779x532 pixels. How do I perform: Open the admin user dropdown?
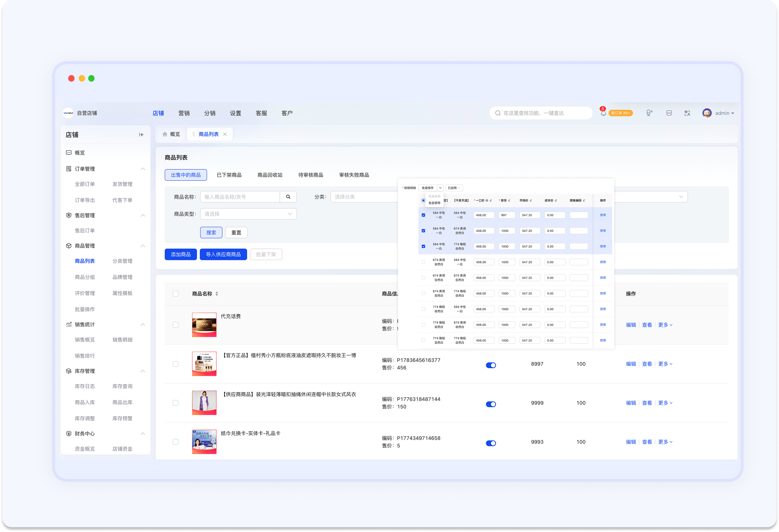point(724,113)
